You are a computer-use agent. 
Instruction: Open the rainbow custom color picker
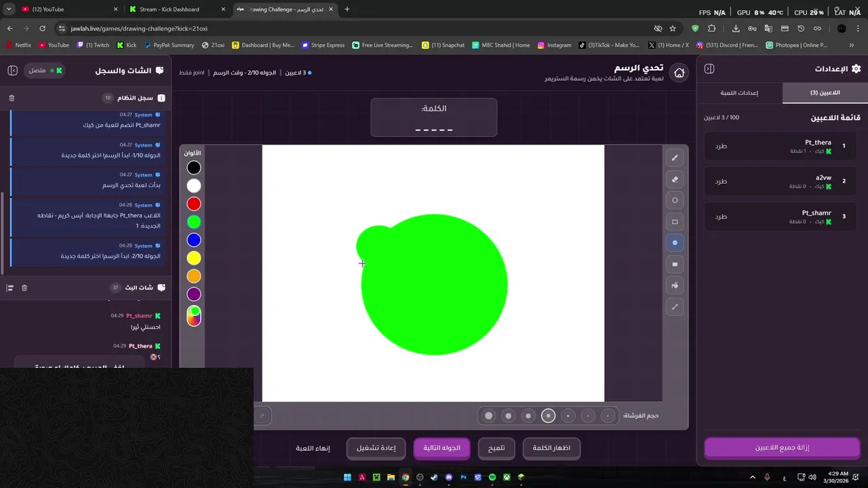pyautogui.click(x=194, y=315)
